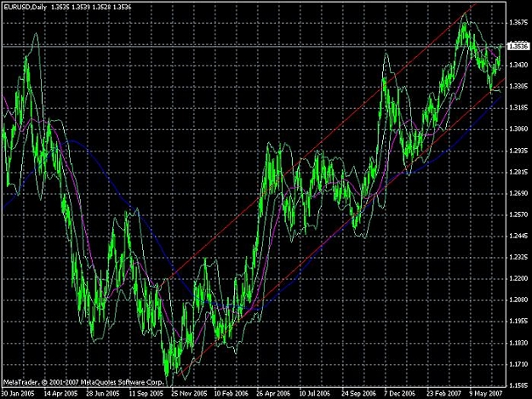Click the 23 Feb 2007 date label
The image size is (532, 399).
(x=443, y=394)
